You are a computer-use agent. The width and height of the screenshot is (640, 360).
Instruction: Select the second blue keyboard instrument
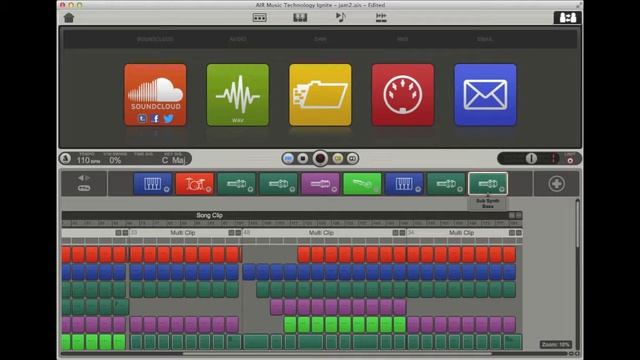tap(404, 184)
